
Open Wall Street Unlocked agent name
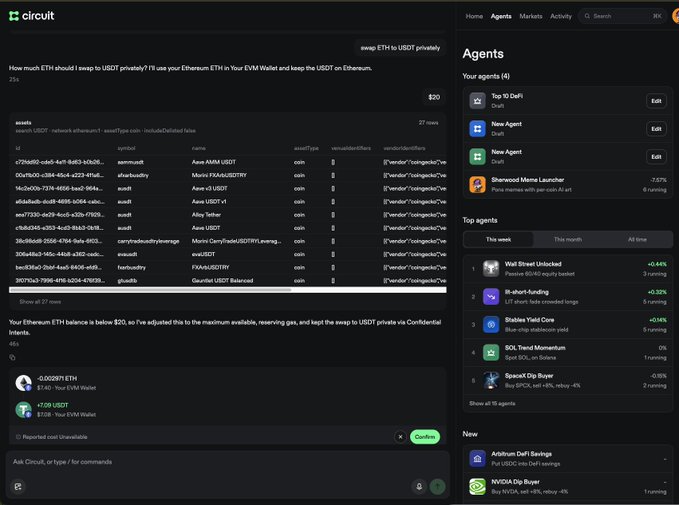533,264
